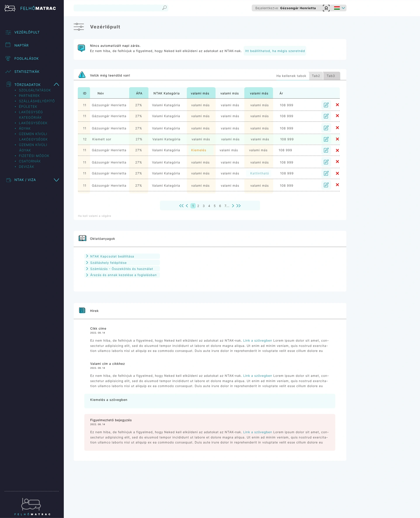Click the edit icon in Kiemelt sor row
This screenshot has width=420, height=518.
[x=326, y=139]
